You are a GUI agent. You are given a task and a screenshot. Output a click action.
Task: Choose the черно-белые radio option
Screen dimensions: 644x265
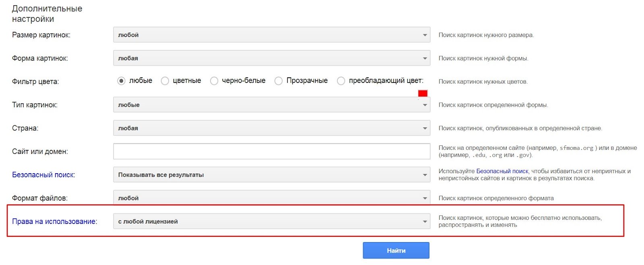214,81
